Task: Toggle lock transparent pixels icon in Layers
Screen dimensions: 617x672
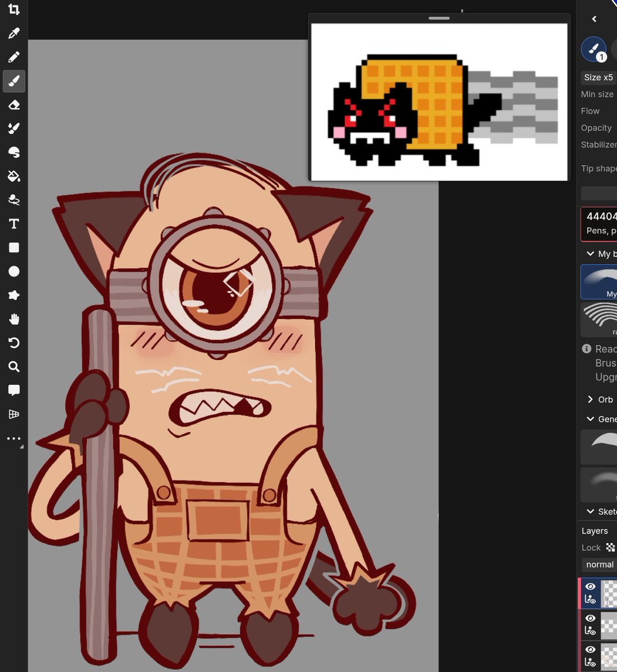Action: click(x=611, y=548)
